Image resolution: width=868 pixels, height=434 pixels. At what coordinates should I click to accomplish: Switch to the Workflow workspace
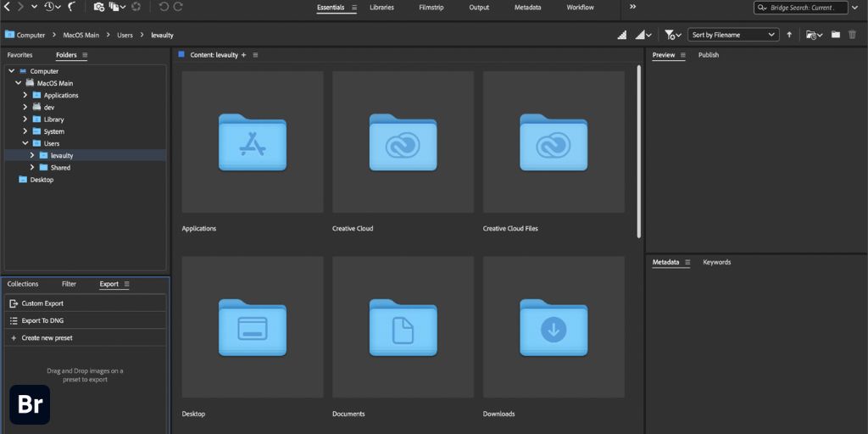(580, 8)
